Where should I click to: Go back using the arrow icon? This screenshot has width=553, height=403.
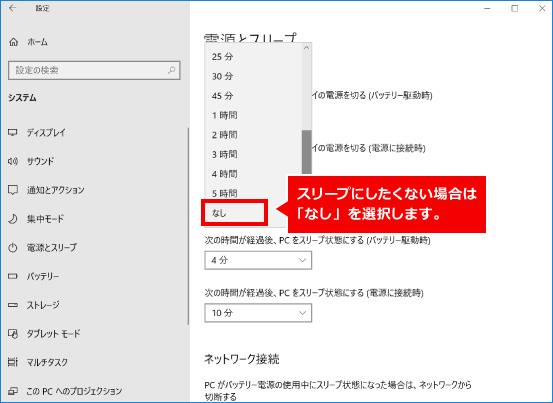pos(13,8)
